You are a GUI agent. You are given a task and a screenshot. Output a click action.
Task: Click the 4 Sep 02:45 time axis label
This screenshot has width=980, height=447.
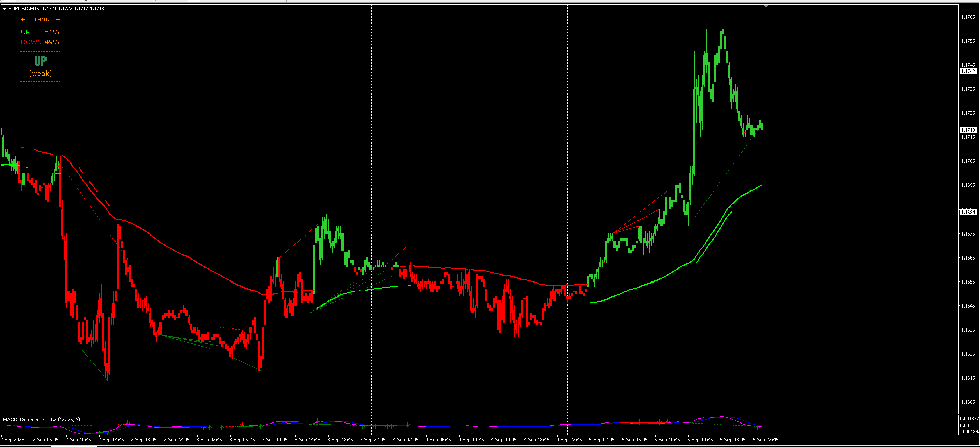coord(405,440)
